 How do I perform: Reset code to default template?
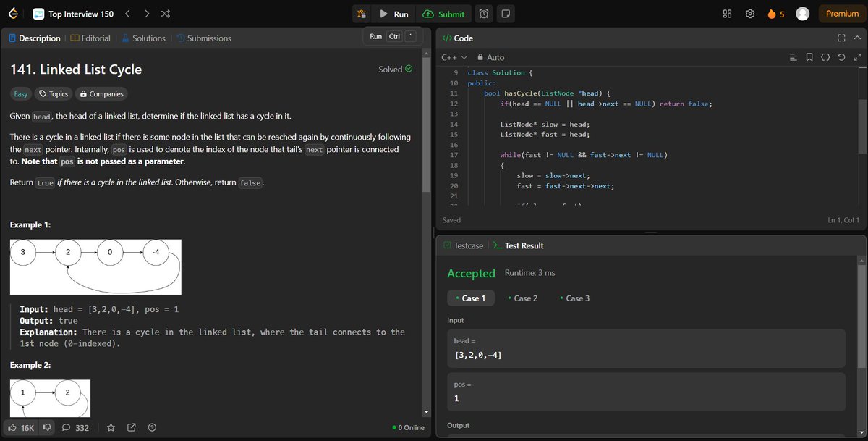pyautogui.click(x=841, y=56)
